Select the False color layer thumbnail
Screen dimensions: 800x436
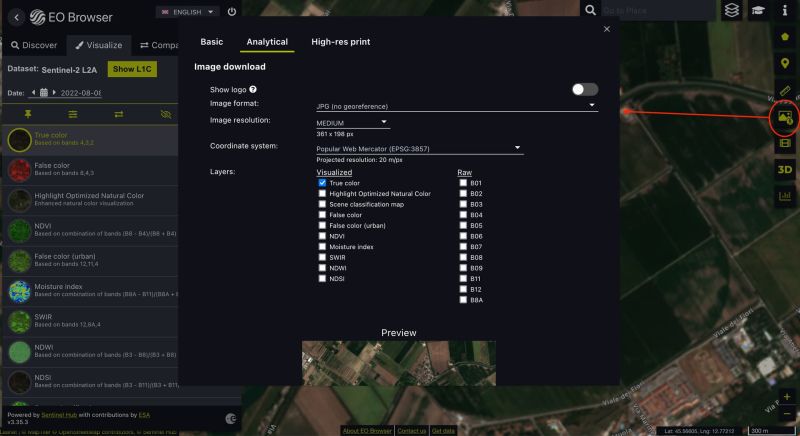coord(19,169)
